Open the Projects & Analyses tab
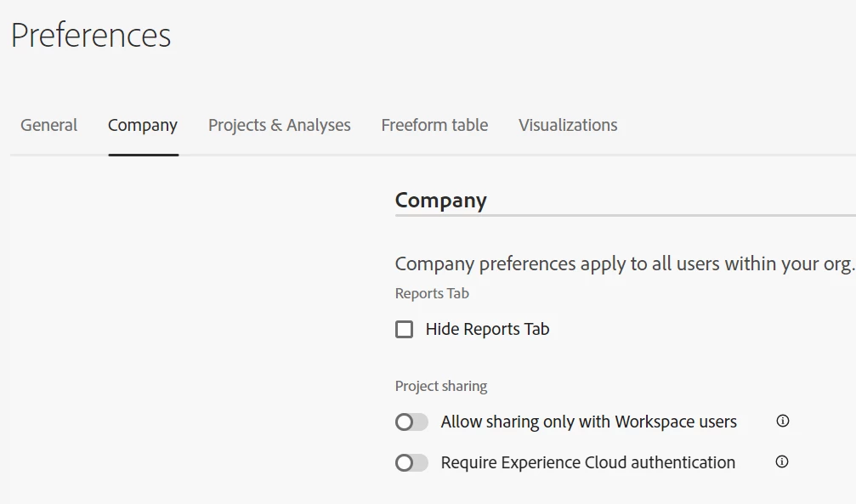 click(279, 125)
